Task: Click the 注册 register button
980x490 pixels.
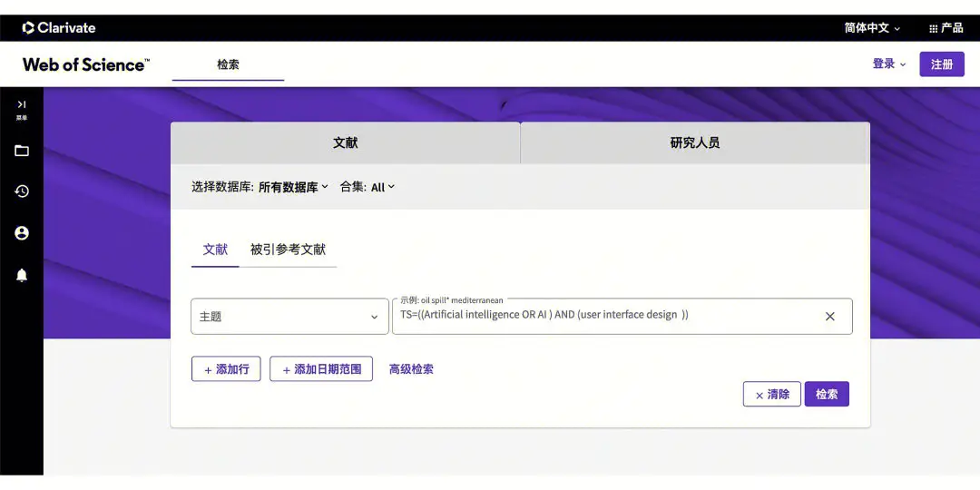Action: click(x=942, y=64)
